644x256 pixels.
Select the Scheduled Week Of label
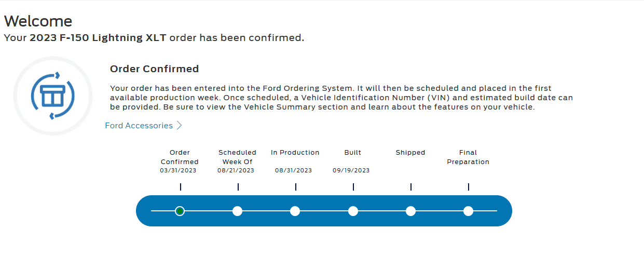tap(237, 157)
